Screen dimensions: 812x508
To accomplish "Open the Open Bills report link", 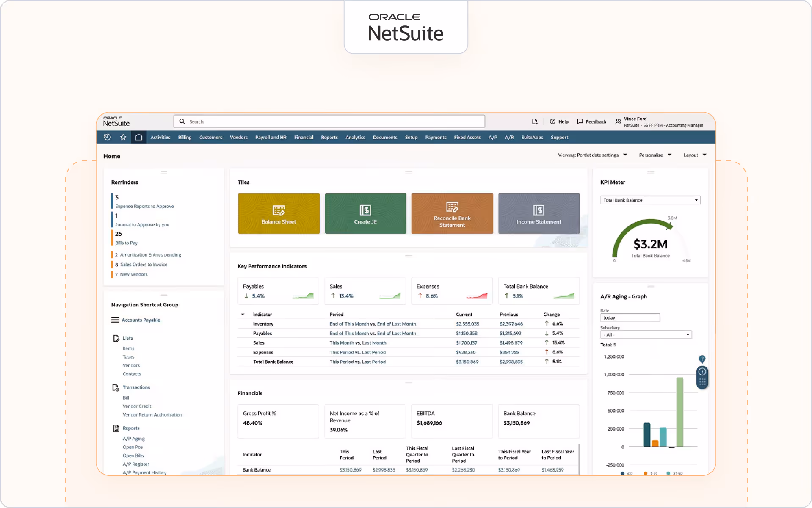I will pyautogui.click(x=133, y=456).
